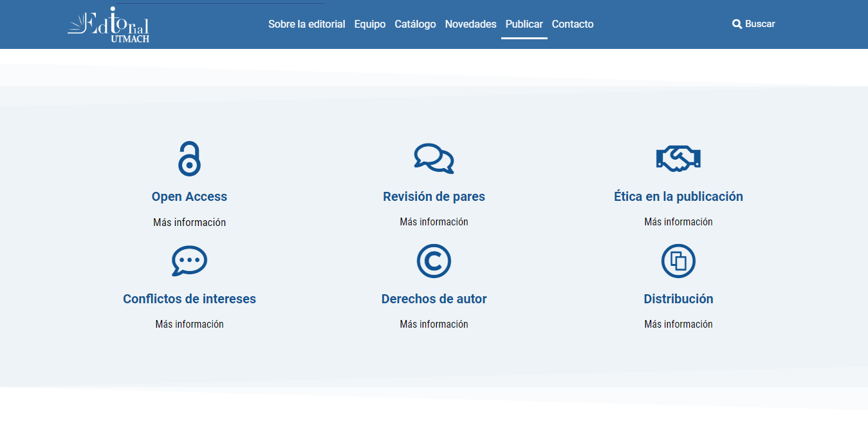
Task: Click the open padlock Open Access icon
Action: [x=189, y=158]
